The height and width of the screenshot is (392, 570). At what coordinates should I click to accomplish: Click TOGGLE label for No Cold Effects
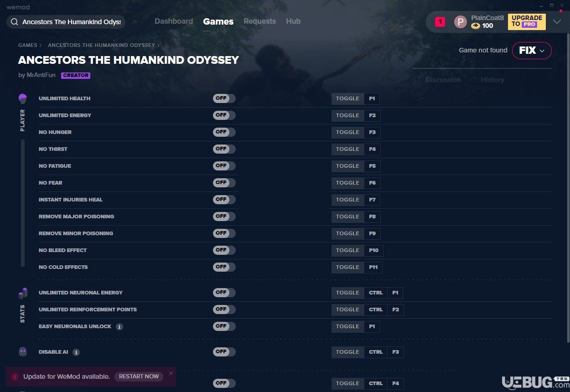pos(348,267)
